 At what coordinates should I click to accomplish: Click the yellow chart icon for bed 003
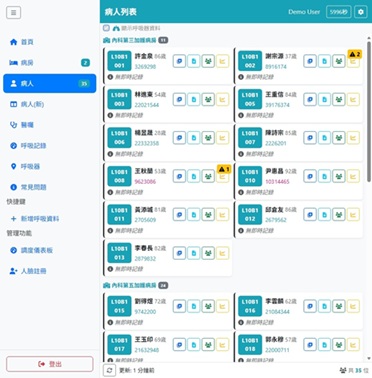[223, 100]
